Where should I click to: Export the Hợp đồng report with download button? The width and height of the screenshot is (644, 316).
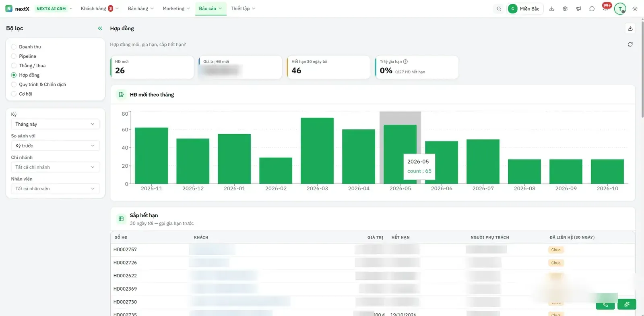(630, 28)
